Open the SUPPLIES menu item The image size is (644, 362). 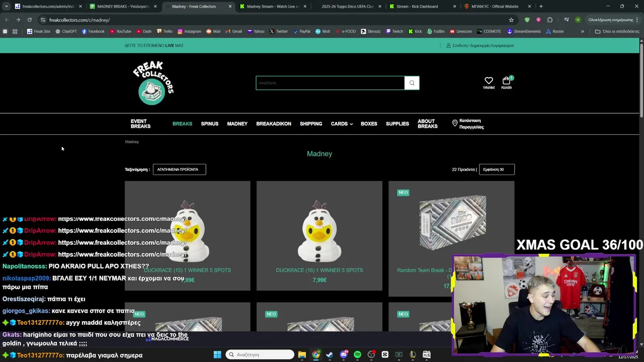point(397,124)
